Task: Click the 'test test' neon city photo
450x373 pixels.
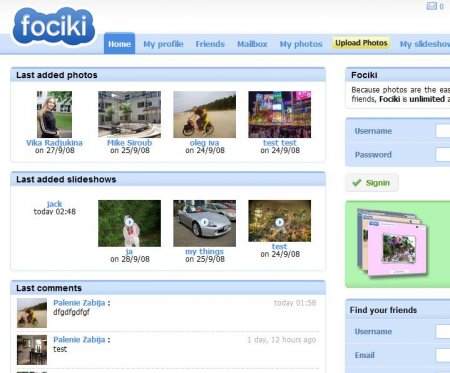Action: pos(279,114)
